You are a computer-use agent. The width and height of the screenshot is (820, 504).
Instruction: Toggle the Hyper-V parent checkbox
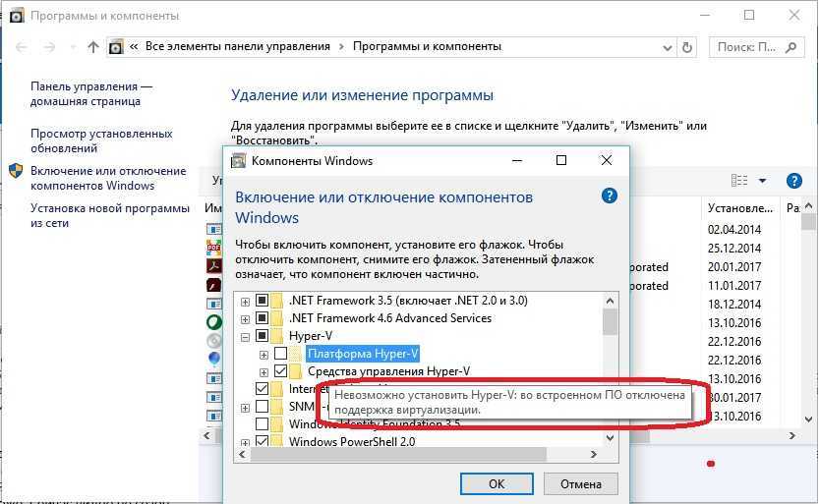(262, 336)
